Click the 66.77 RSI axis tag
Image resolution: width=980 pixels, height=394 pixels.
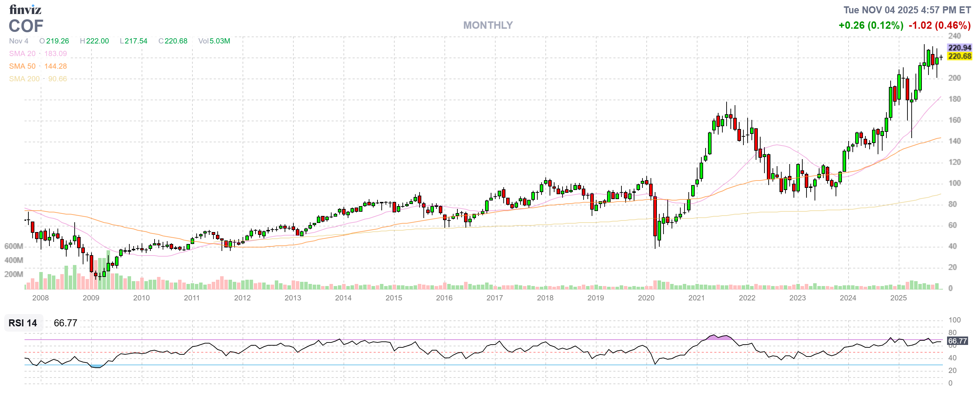point(957,341)
